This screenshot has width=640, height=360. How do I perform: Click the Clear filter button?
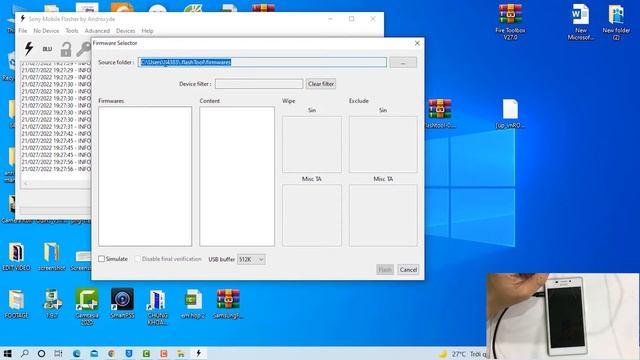click(x=321, y=84)
